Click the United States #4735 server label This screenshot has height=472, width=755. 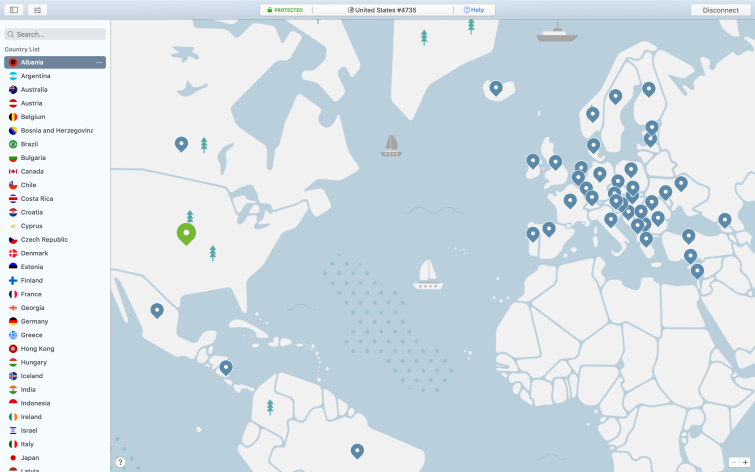[x=382, y=10]
